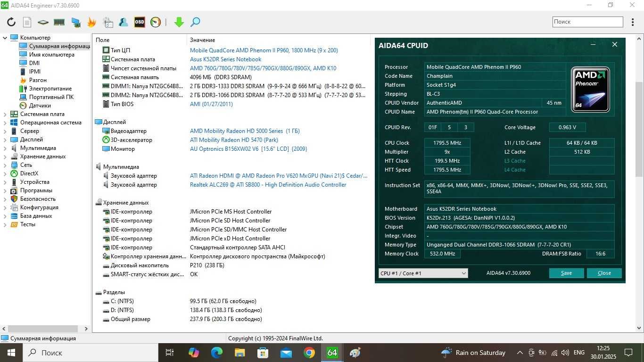Screen dimensions: 644x362
Task: Expand the Хранение данных tree node
Action: (x=5, y=156)
